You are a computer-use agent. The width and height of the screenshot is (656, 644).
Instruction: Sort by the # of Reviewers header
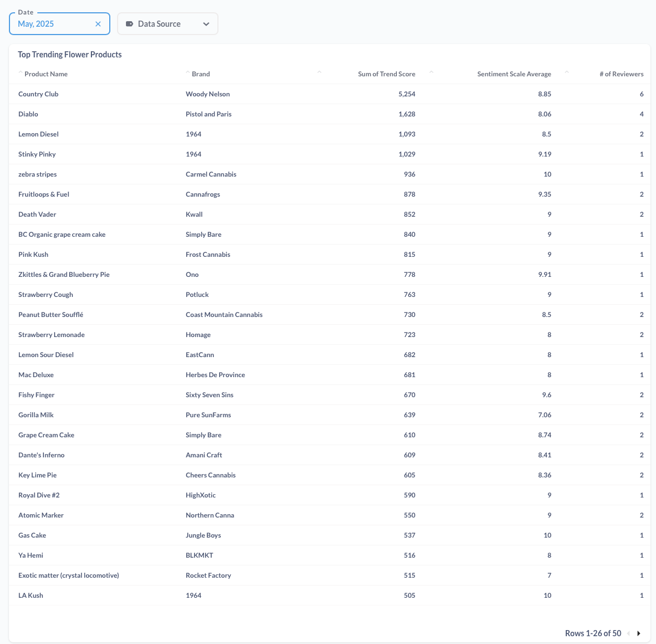621,74
